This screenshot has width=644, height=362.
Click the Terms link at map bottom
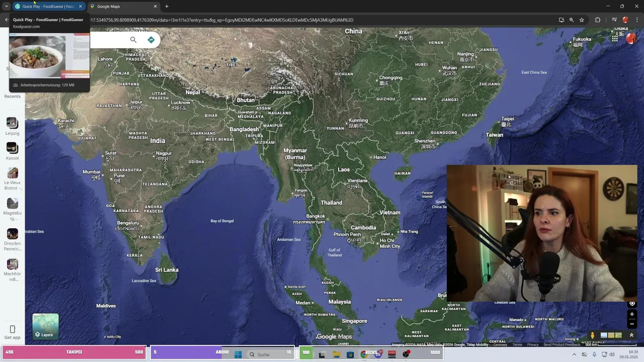[517, 345]
